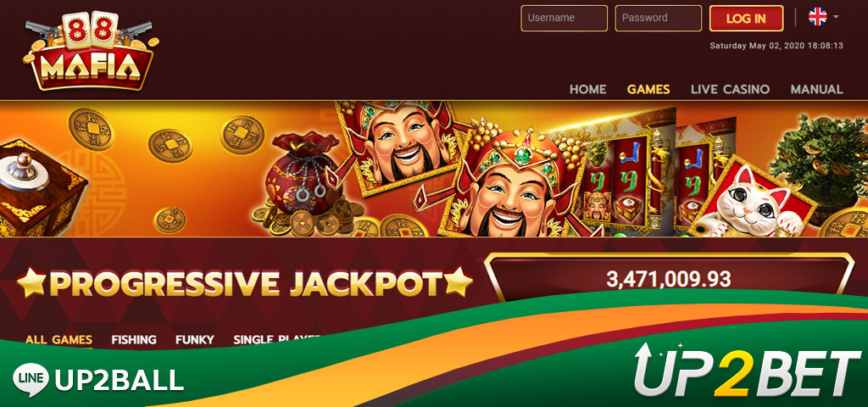
Task: Click the left star beside Progressive Jackpot
Action: point(31,282)
